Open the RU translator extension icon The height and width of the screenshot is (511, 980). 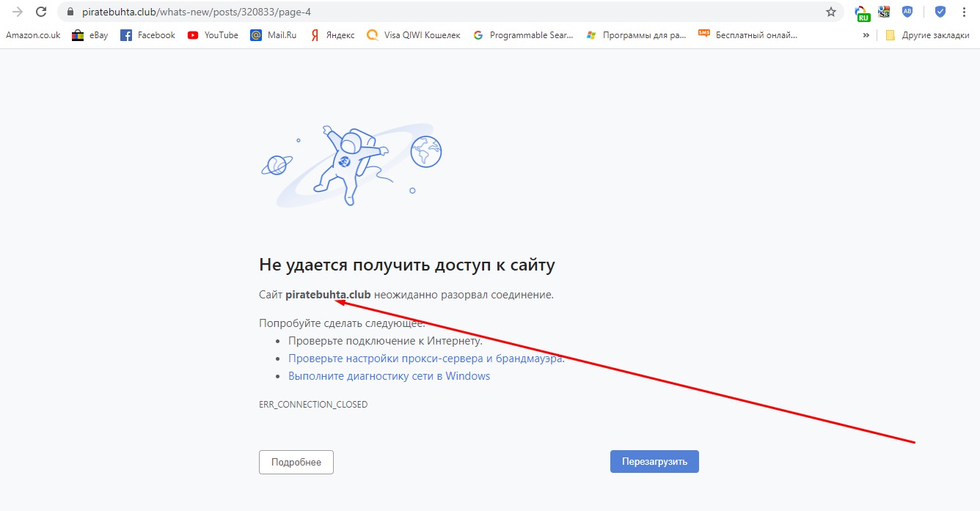click(862, 13)
